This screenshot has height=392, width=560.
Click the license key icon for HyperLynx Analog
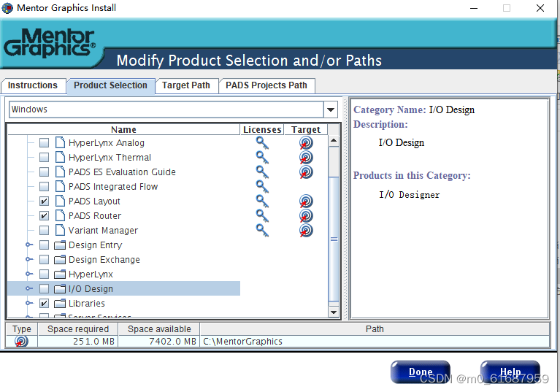[262, 143]
